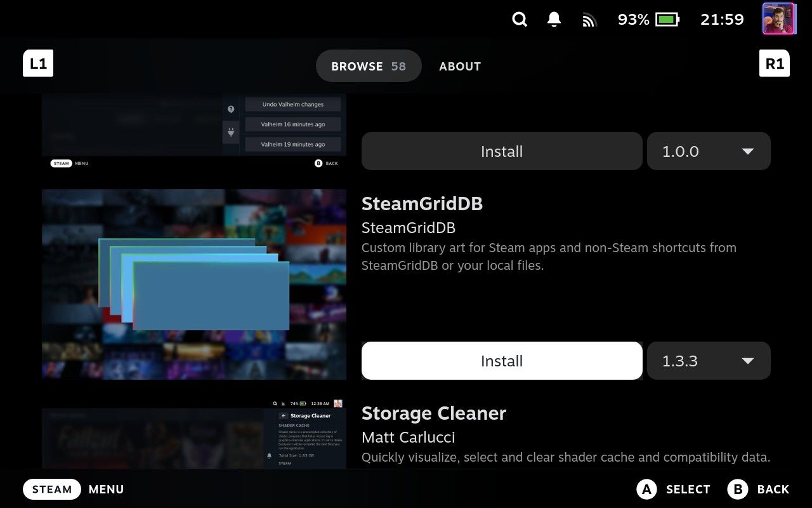Open the STEAM menu button

pos(52,490)
